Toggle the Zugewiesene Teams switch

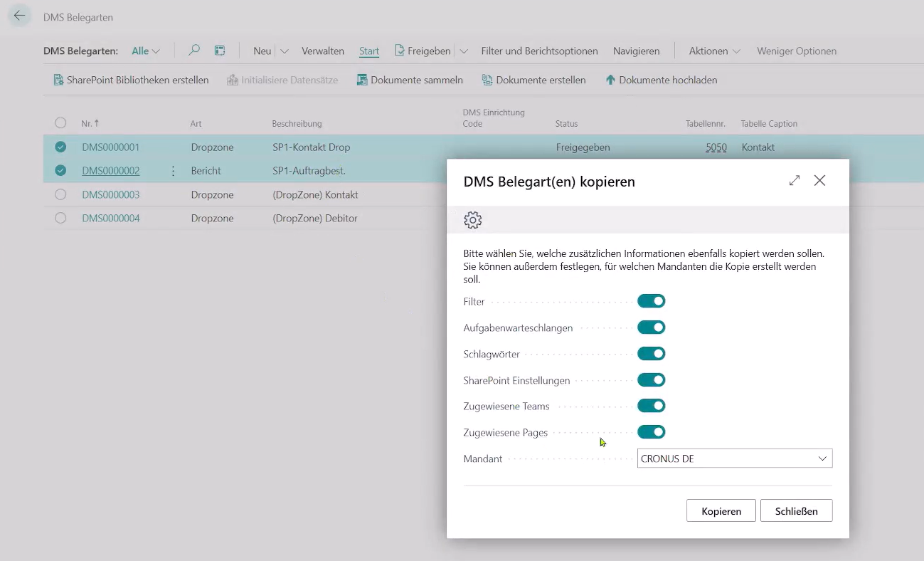pos(651,406)
